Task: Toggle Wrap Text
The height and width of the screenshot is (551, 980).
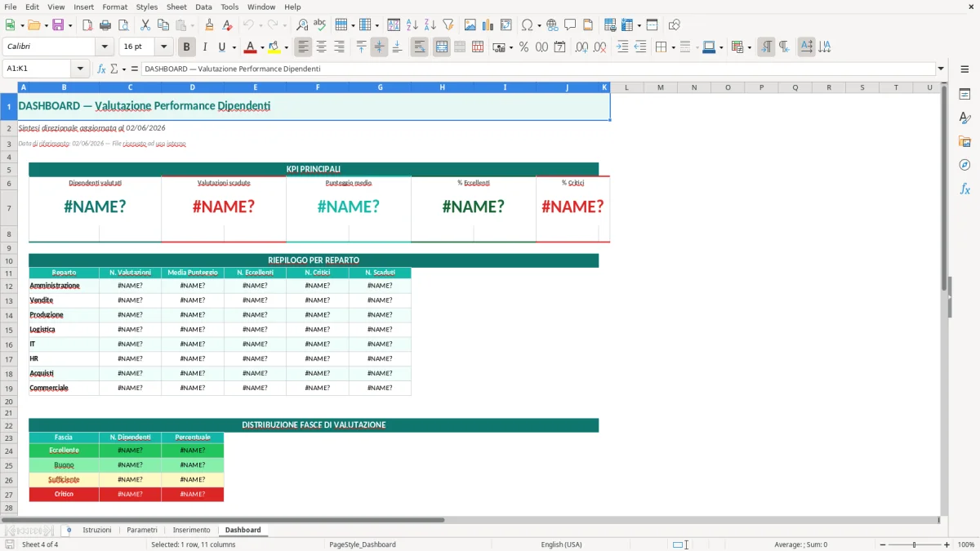Action: point(419,47)
